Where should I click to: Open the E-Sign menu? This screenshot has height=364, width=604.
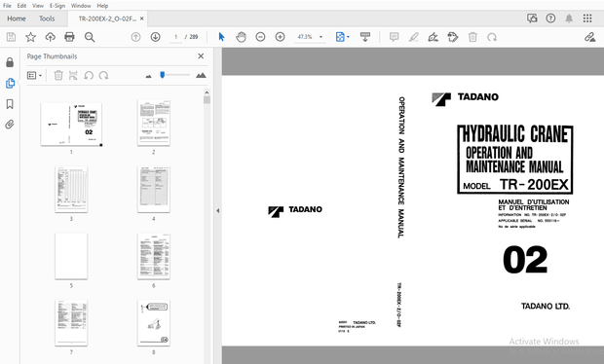point(57,6)
